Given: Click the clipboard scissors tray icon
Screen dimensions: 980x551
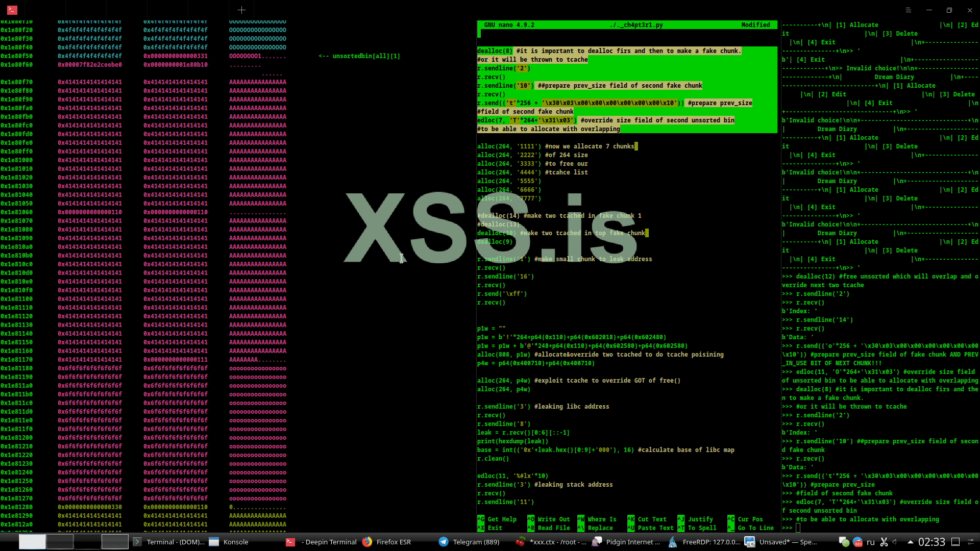Looking at the screenshot, I should click(x=884, y=542).
